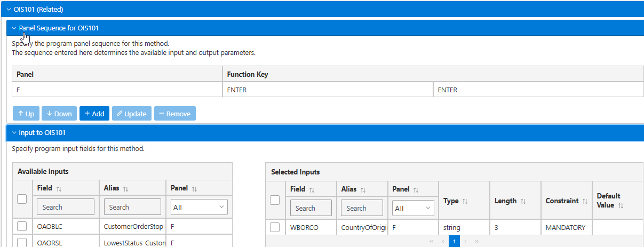The width and height of the screenshot is (644, 247).
Task: Open Panel filter dropdown in Available Inputs
Action: pyautogui.click(x=199, y=208)
